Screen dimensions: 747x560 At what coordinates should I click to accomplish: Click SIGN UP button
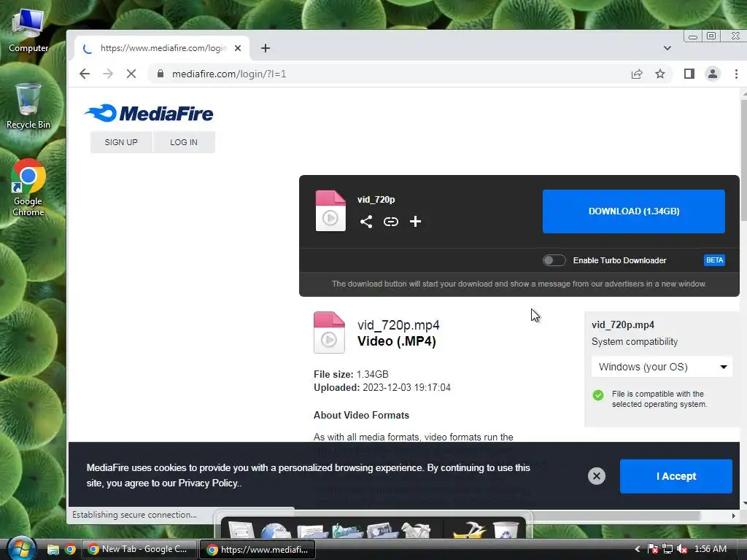121,142
